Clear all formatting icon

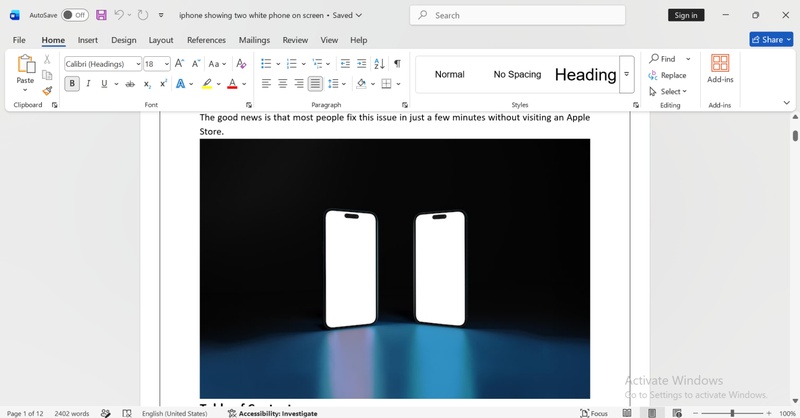pyautogui.click(x=241, y=64)
